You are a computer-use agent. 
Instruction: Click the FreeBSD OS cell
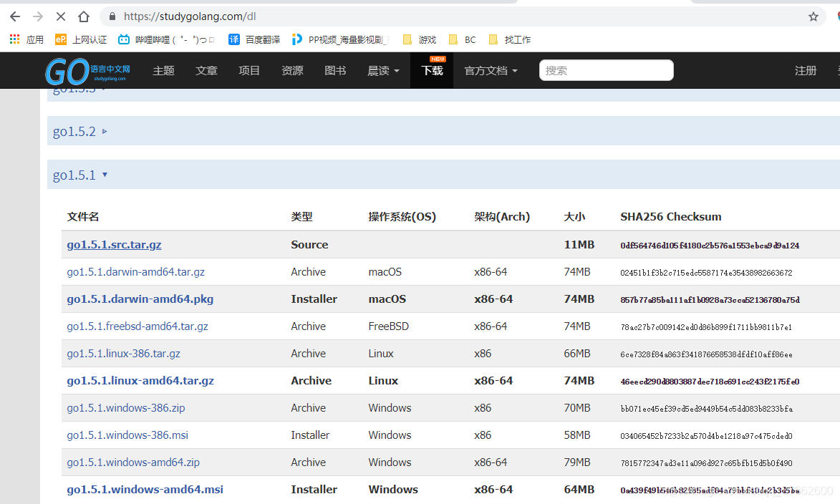(x=388, y=326)
